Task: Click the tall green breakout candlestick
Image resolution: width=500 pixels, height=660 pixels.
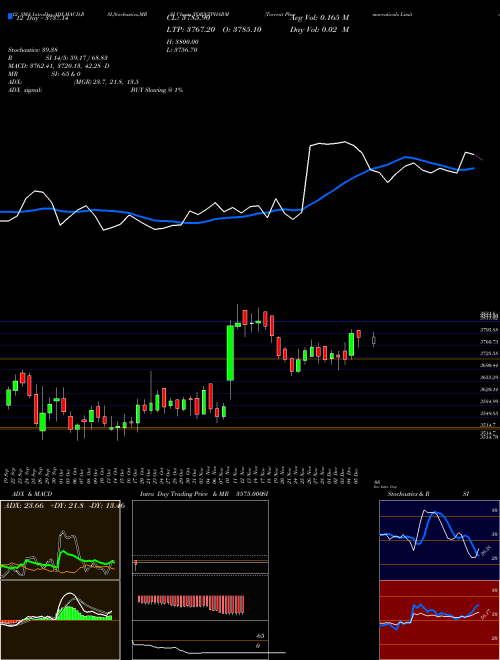Action: point(230,353)
